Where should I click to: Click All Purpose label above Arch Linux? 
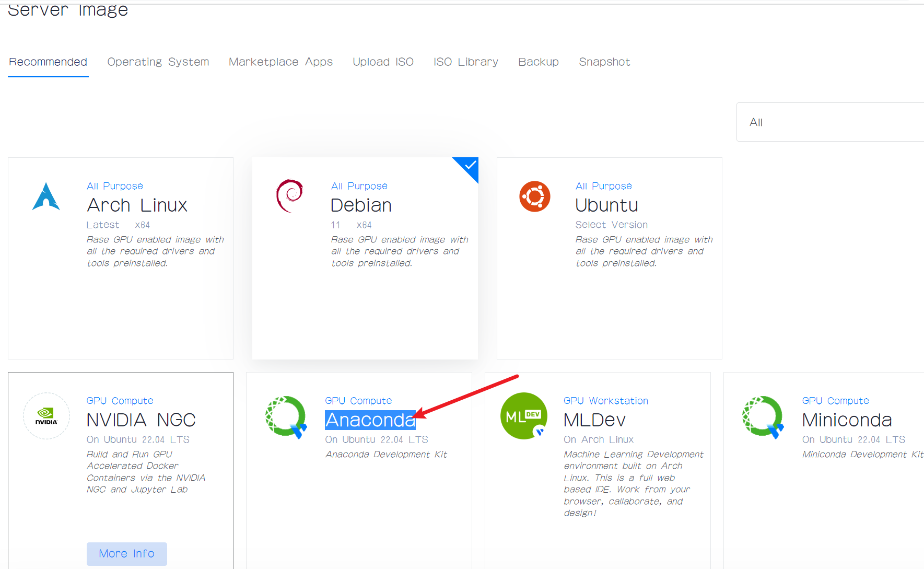pyautogui.click(x=115, y=186)
